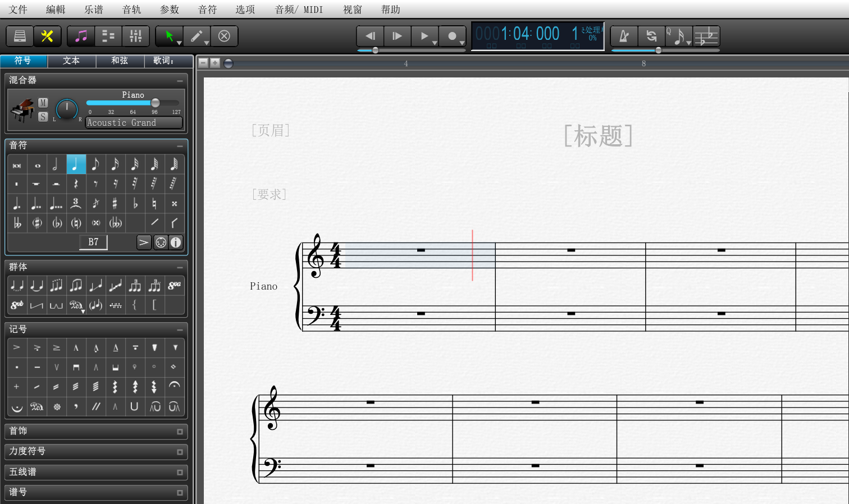Open the 音轨 menu
Image resolution: width=849 pixels, height=504 pixels.
click(131, 10)
